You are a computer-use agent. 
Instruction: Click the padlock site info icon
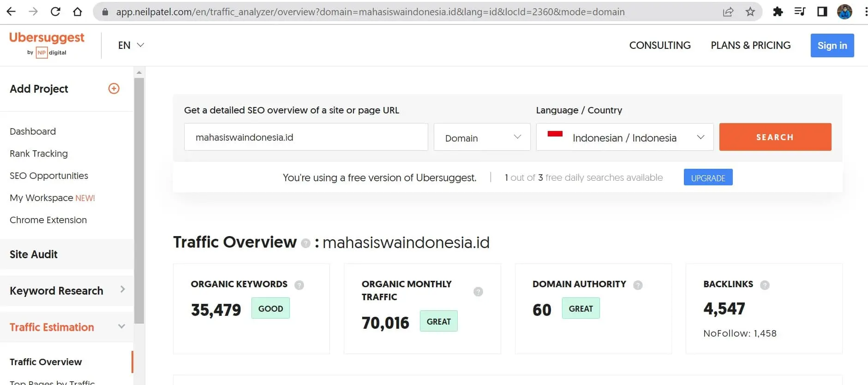pos(105,12)
